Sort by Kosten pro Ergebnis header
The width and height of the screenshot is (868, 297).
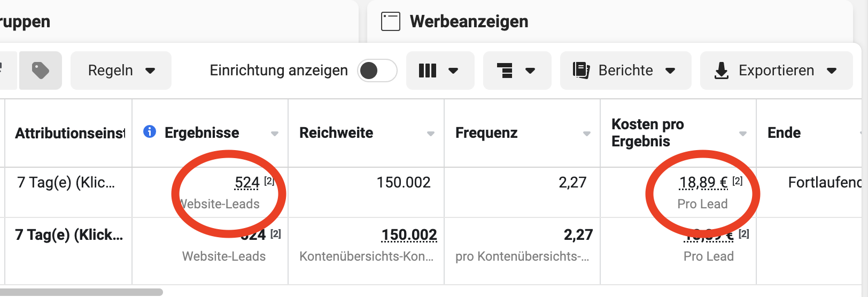point(648,132)
